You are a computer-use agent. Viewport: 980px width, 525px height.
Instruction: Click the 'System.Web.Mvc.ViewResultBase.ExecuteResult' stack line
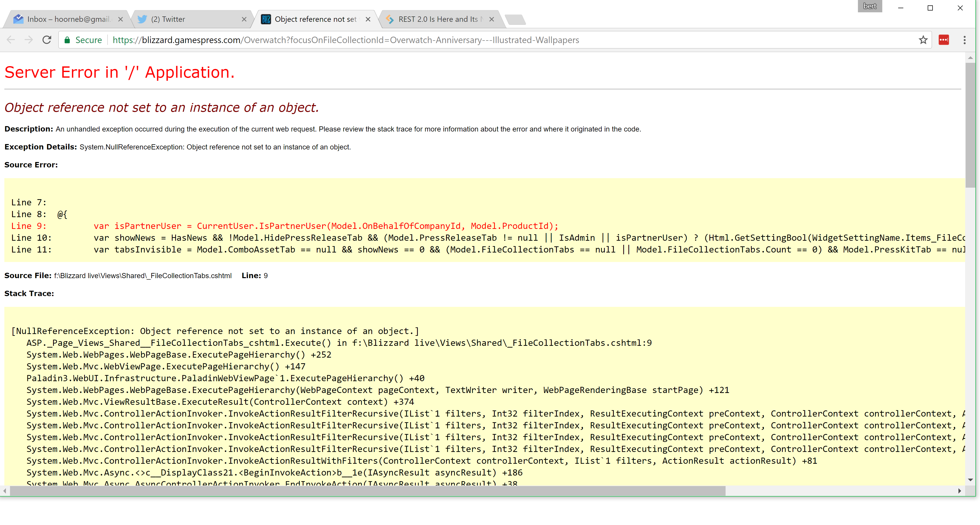coord(220,402)
